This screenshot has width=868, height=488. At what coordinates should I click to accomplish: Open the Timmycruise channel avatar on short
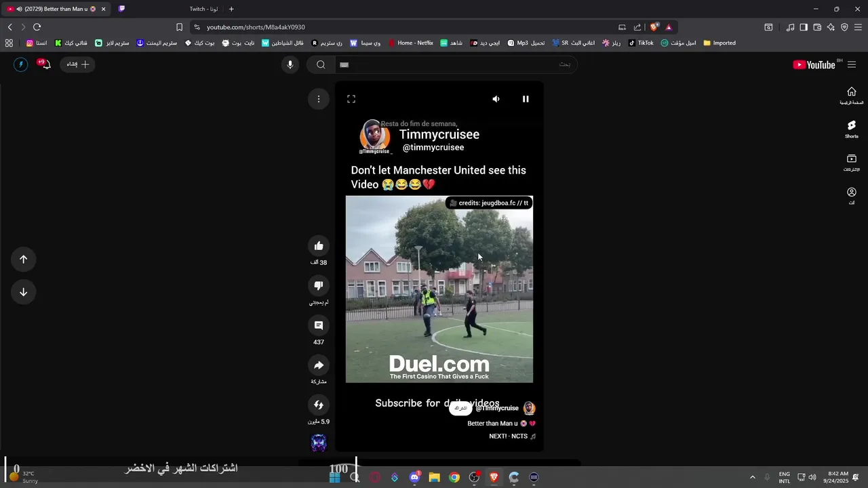coord(530,408)
